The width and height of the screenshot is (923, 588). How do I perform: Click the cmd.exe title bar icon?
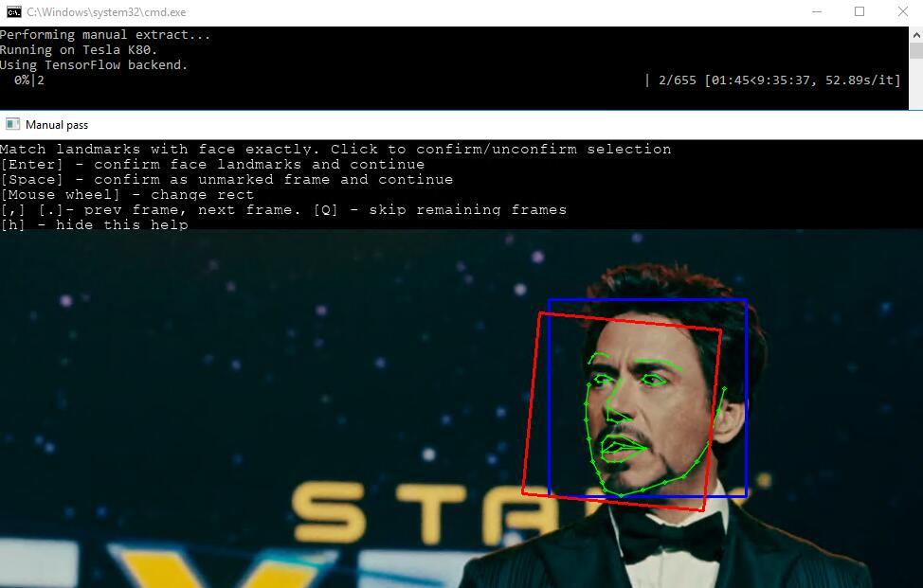[13, 11]
